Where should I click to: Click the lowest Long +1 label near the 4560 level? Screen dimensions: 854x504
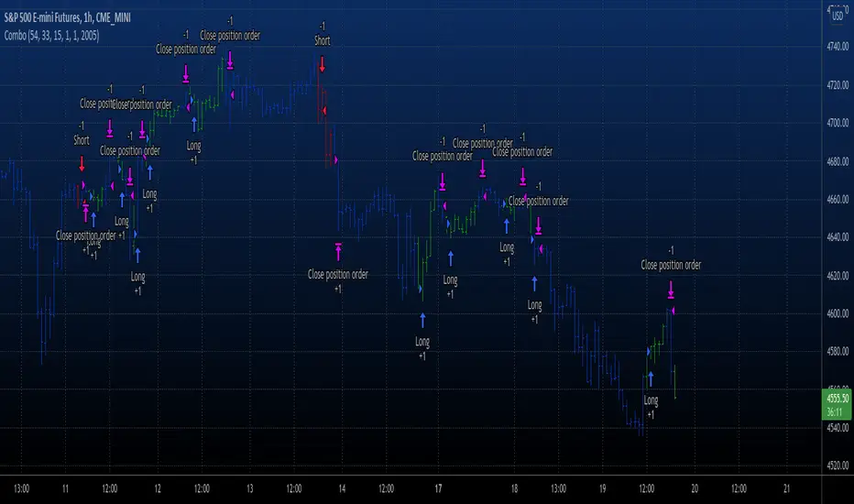(x=651, y=407)
